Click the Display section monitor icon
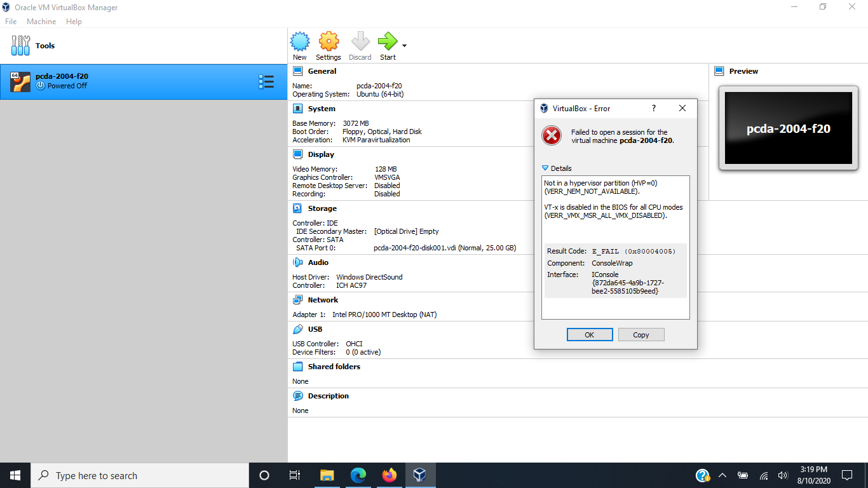This screenshot has width=868, height=488. click(x=297, y=154)
